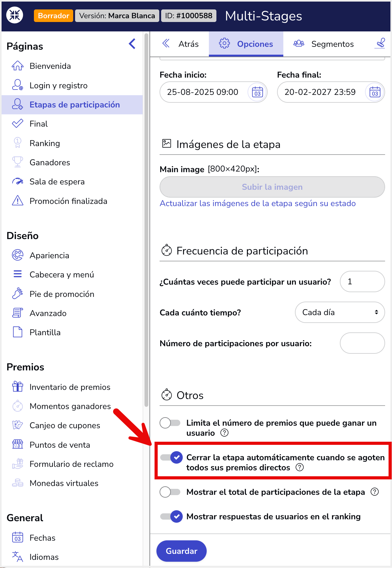Enable limit on prizes per user
The height and width of the screenshot is (568, 392).
170,423
